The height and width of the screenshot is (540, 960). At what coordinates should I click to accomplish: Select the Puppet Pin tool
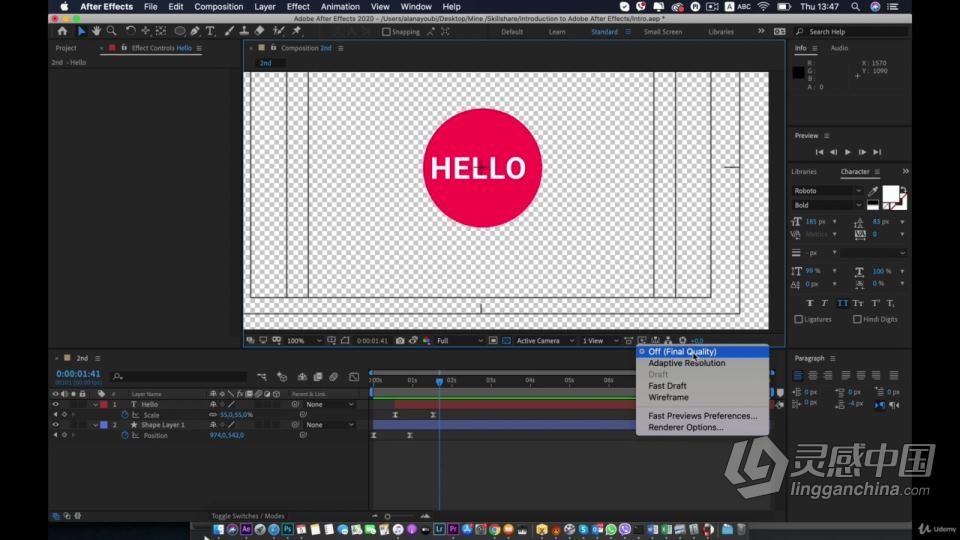pos(297,31)
